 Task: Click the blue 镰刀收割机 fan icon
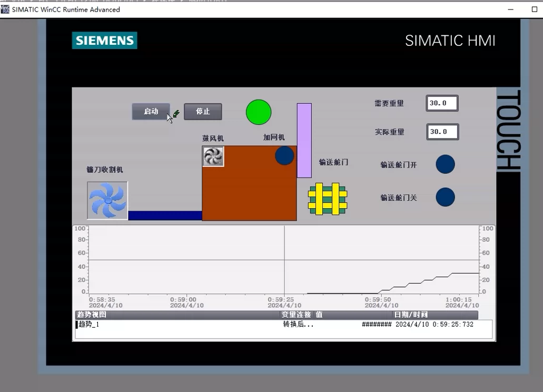(107, 201)
